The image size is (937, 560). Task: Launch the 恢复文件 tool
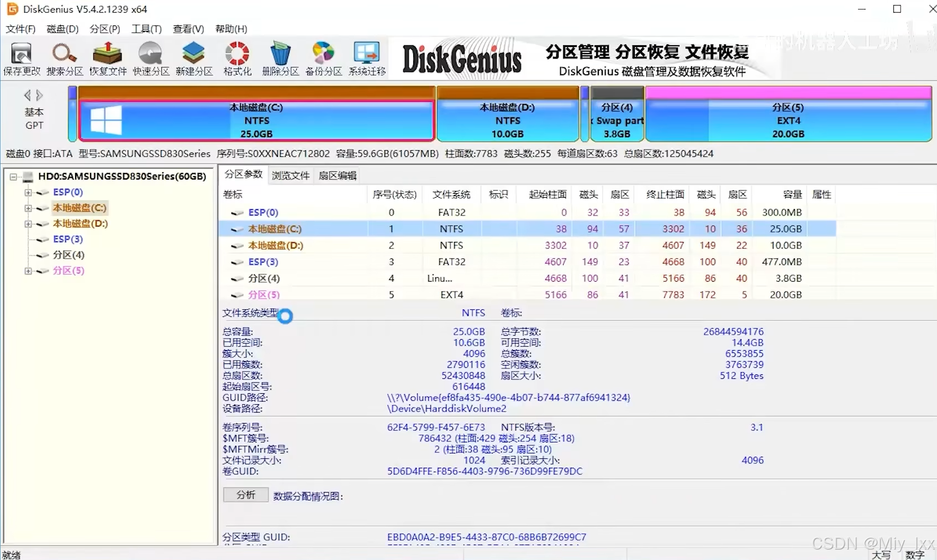108,59
